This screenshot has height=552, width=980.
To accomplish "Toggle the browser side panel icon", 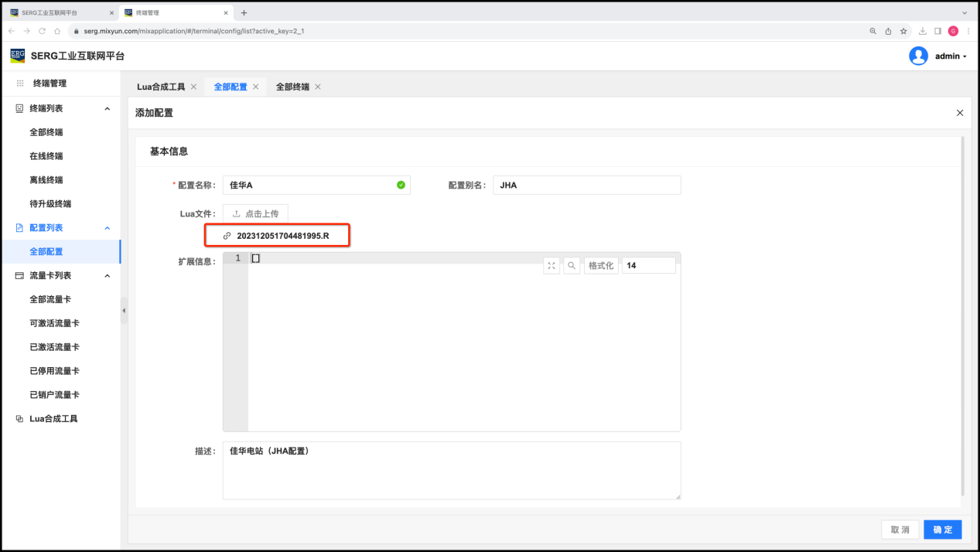I will tap(937, 31).
